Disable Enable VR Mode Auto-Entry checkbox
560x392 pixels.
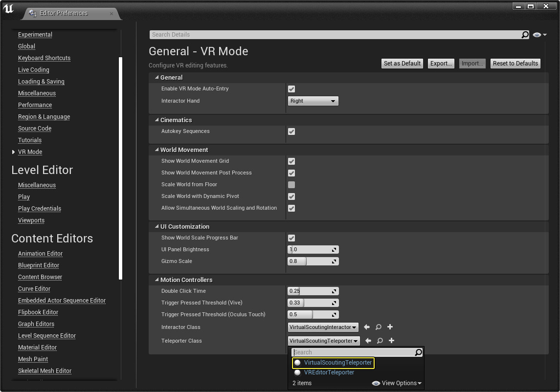pos(291,89)
